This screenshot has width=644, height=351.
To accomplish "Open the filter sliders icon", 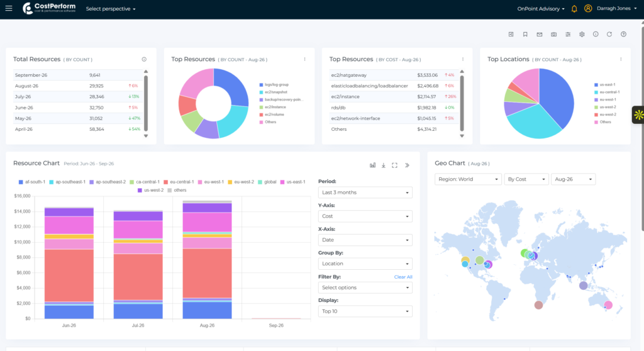I will [x=568, y=35].
